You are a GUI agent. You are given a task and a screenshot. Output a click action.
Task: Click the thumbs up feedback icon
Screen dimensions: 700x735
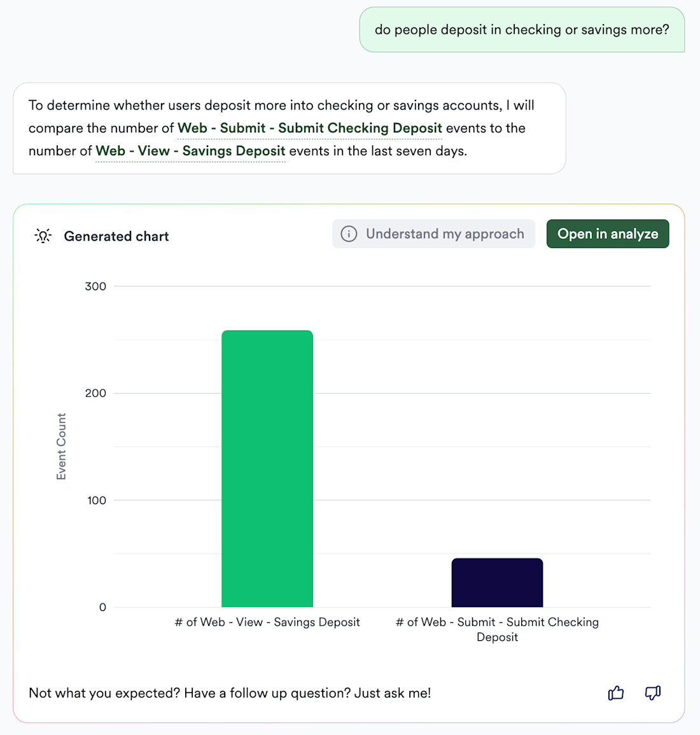(615, 693)
